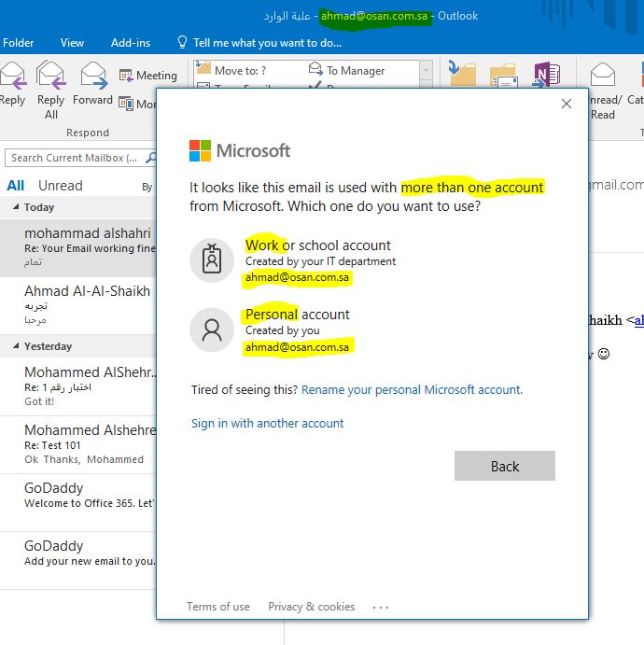The width and height of the screenshot is (644, 645).
Task: Click the three-dots more options in dialog footer
Action: (381, 607)
